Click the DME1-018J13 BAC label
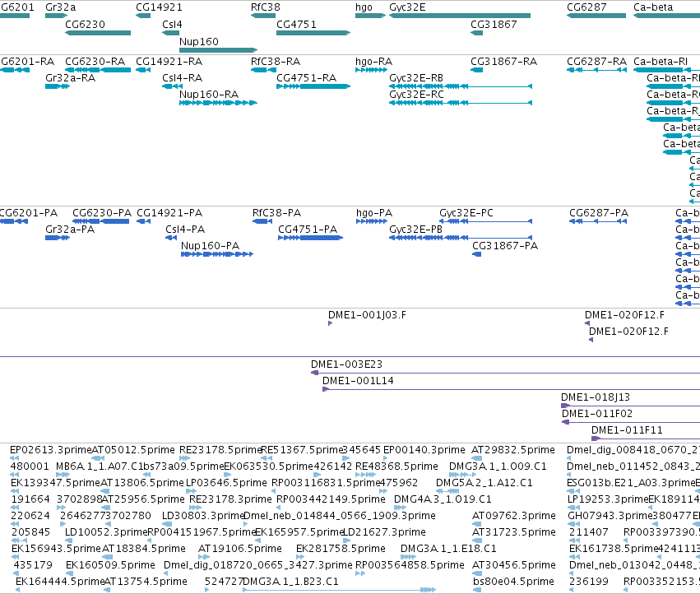Screen dimensions: 700x594 coord(596,397)
